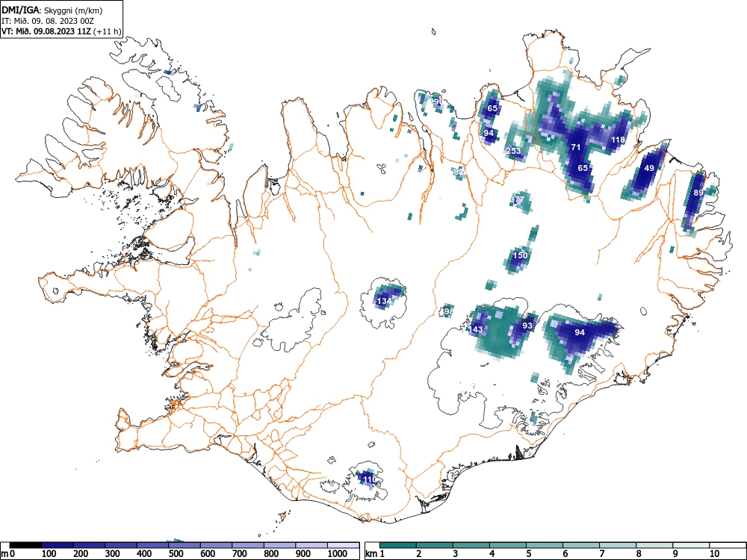The width and height of the screenshot is (747, 560).
Task: Select the '1000' label in the metre legend
Action: [338, 554]
